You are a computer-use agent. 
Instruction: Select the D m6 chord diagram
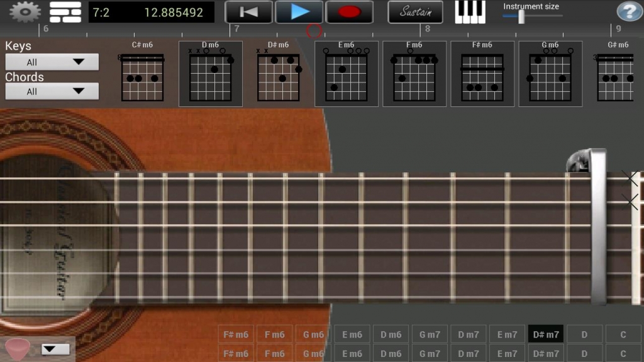tap(210, 73)
